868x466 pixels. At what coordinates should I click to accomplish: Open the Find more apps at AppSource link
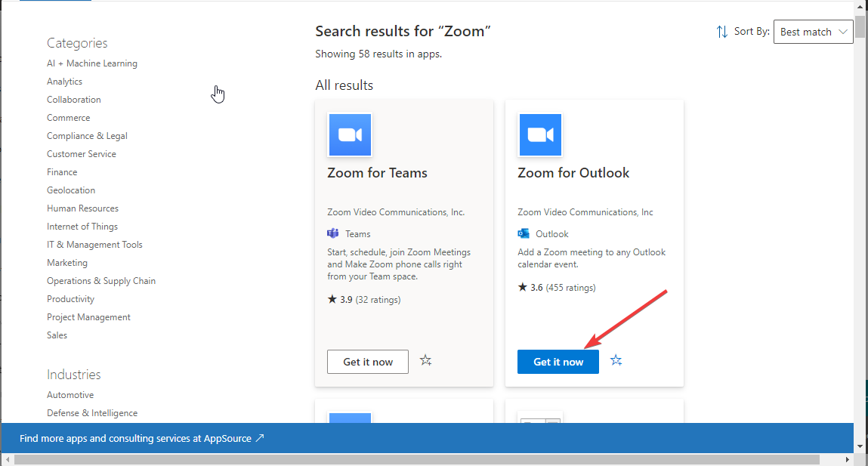coord(141,438)
